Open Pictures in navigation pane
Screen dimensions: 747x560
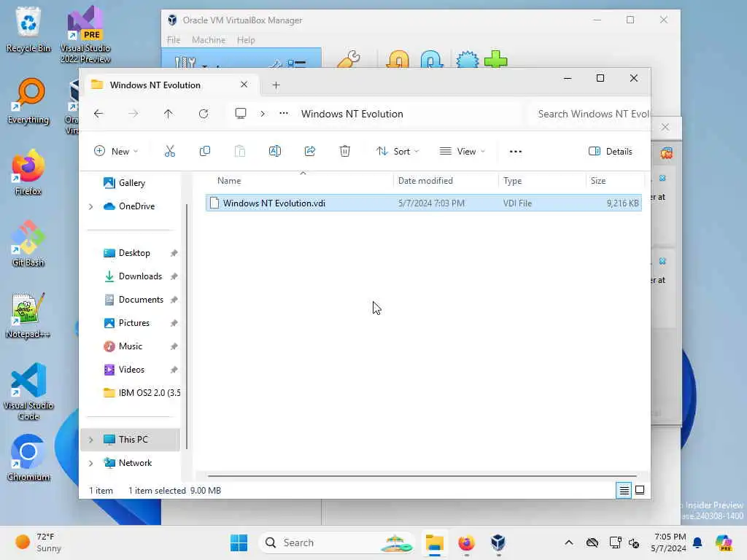click(x=134, y=323)
